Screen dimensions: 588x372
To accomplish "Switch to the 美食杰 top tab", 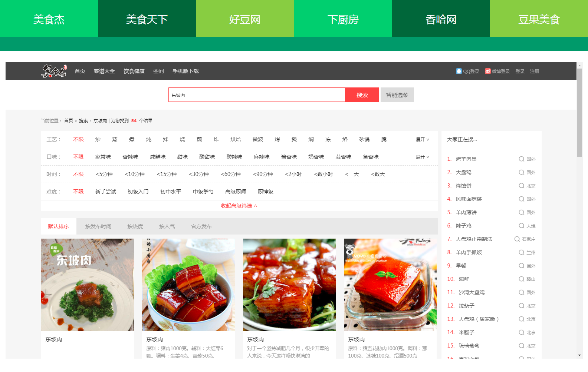I will click(49, 19).
